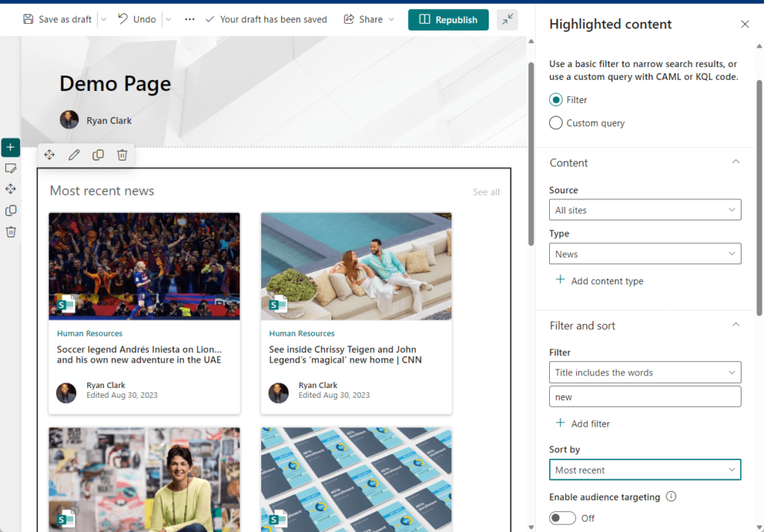Open the Save as draft dropdown arrow
This screenshot has width=764, height=532.
[x=103, y=19]
